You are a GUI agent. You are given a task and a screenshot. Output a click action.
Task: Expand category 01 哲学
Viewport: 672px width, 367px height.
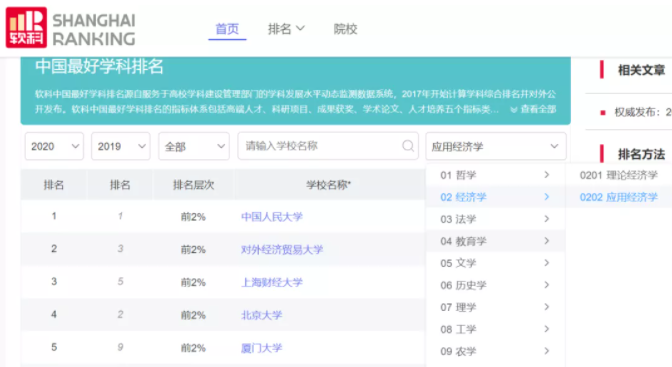point(495,175)
